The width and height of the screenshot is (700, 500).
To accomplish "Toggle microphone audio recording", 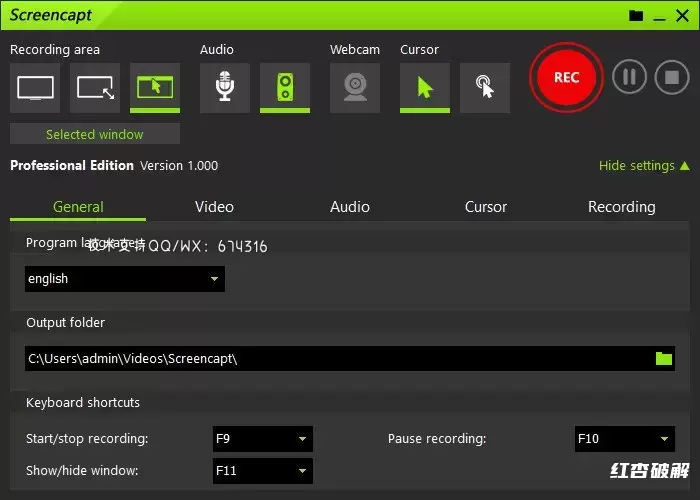I will click(x=225, y=88).
